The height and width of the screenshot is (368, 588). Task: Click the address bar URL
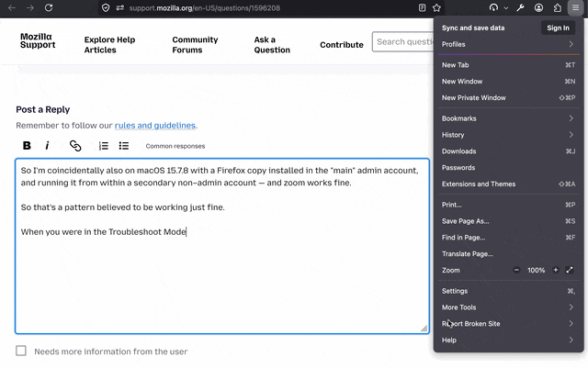pyautogui.click(x=204, y=8)
